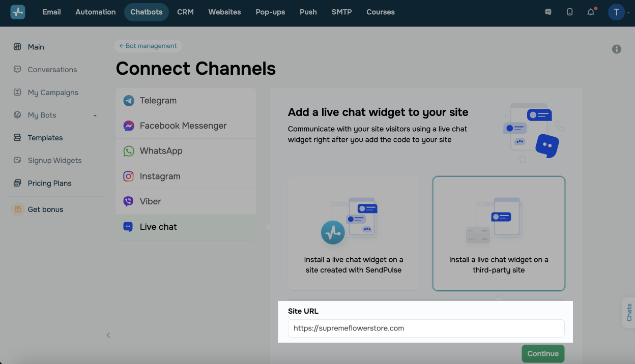The height and width of the screenshot is (364, 635).
Task: Click the Site URL input field
Action: coord(426,328)
